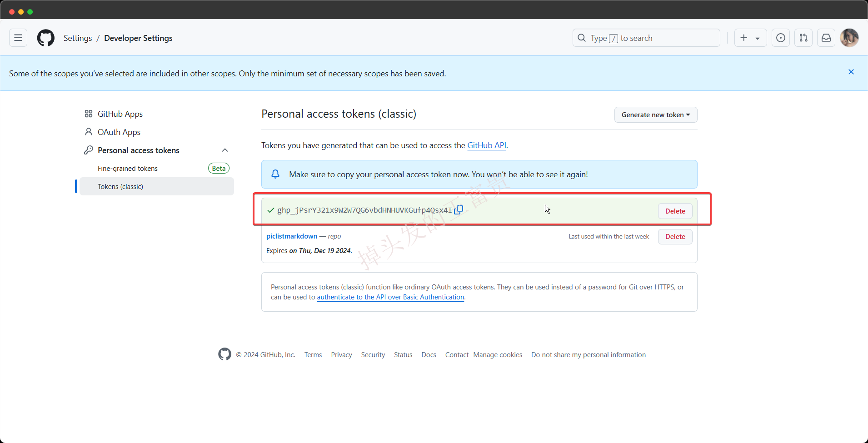Image resolution: width=868 pixels, height=443 pixels.
Task: Click the Beta badge label
Action: 219,168
